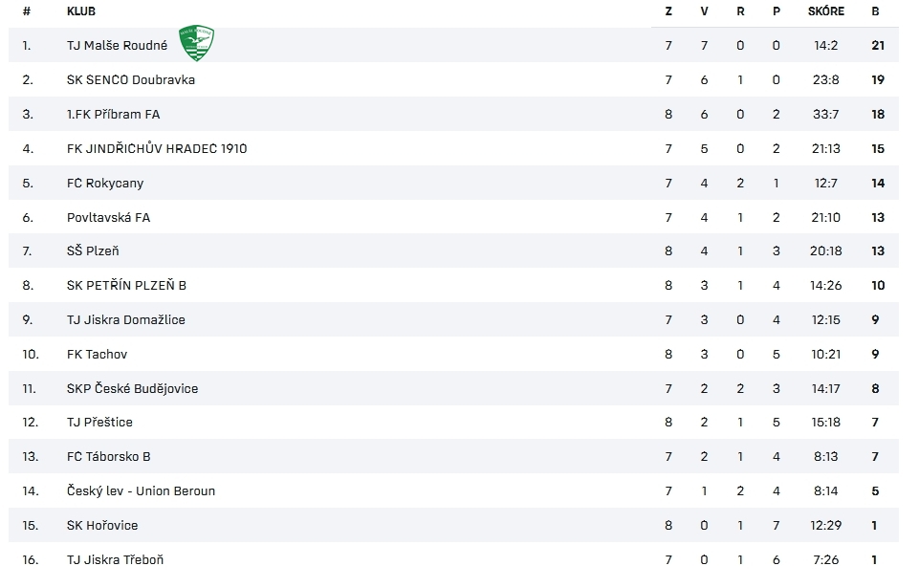Select SŠ Plzeň in the table
Viewport: 919px width, 588px height.
tap(93, 250)
